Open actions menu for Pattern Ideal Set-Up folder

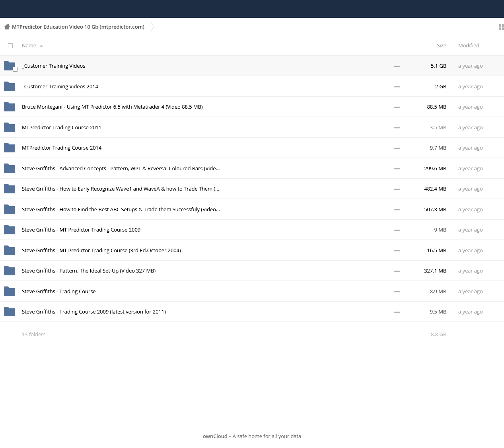click(x=397, y=271)
